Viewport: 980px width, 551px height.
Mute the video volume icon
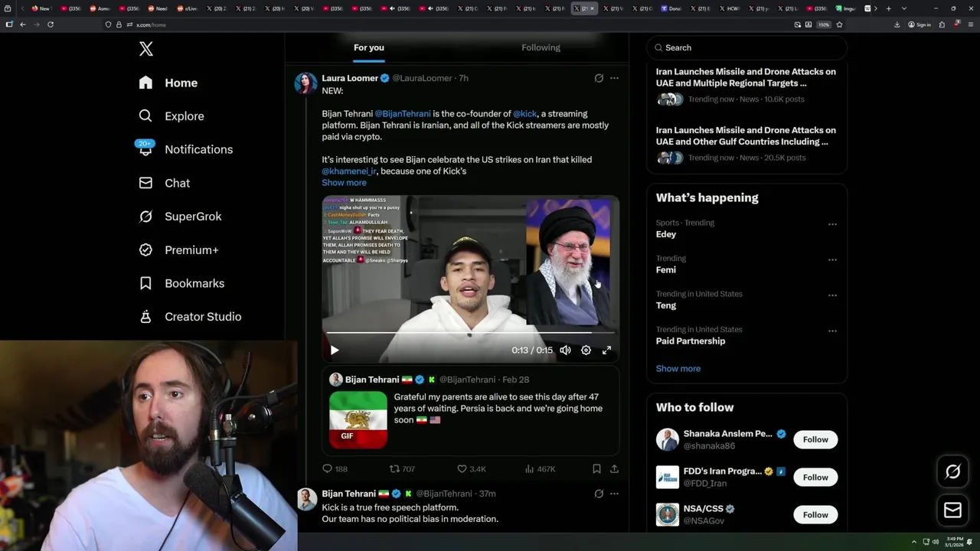[565, 350]
